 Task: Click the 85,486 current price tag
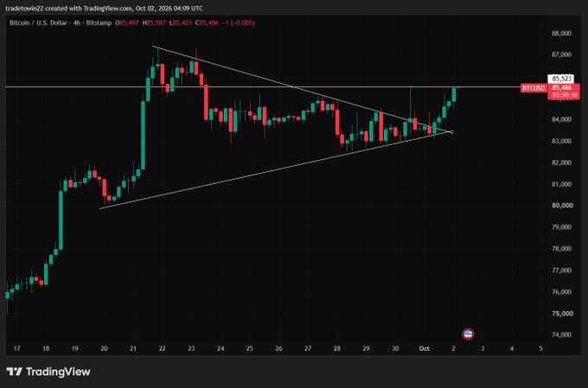pyautogui.click(x=562, y=88)
